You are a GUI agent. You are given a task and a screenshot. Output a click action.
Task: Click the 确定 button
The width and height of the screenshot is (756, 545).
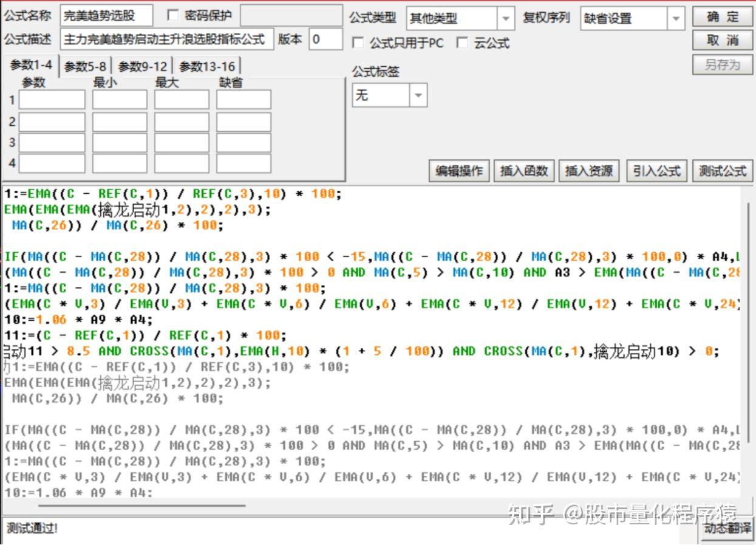pos(723,16)
